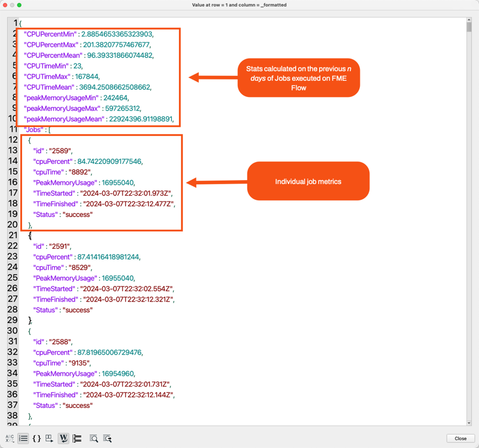Click the peakMemoryUsageMax value 597265312
Image resolution: width=479 pixels, height=448 pixels.
(x=123, y=109)
